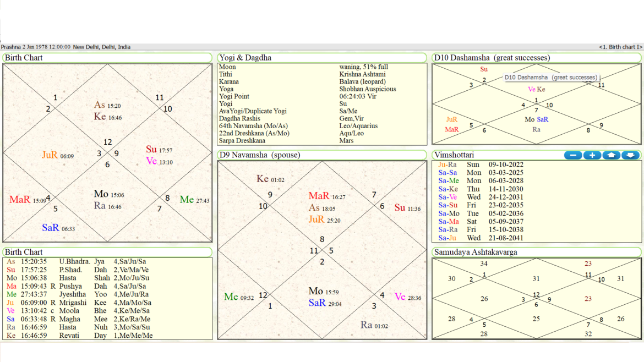Click the minus button in the Vimshottari panel
The width and height of the screenshot is (644, 362).
click(x=572, y=155)
